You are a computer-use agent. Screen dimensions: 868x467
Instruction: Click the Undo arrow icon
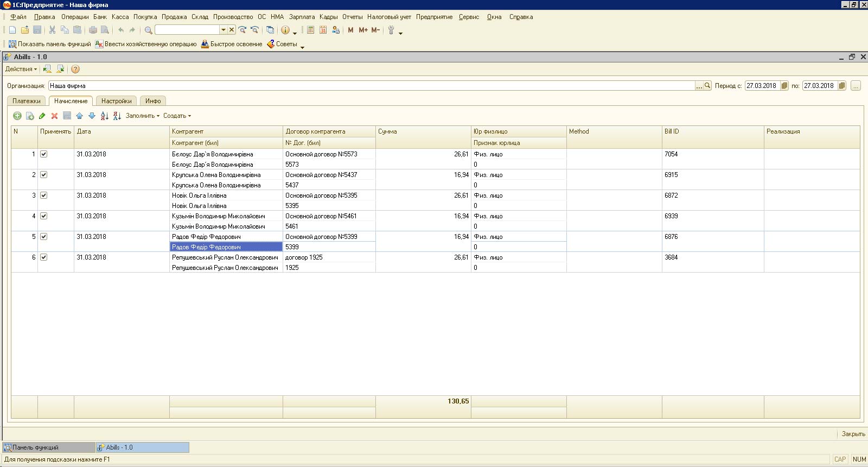120,30
